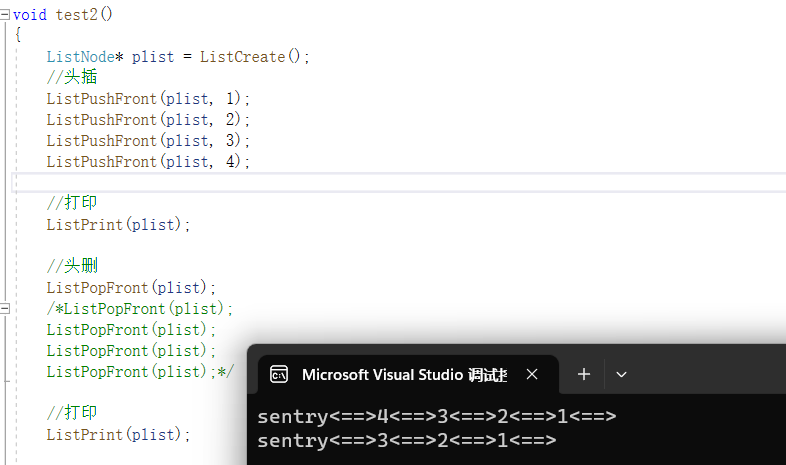Viewport: 786px width, 465px height.
Task: Click the console terminal icon in tab
Action: coord(279,374)
